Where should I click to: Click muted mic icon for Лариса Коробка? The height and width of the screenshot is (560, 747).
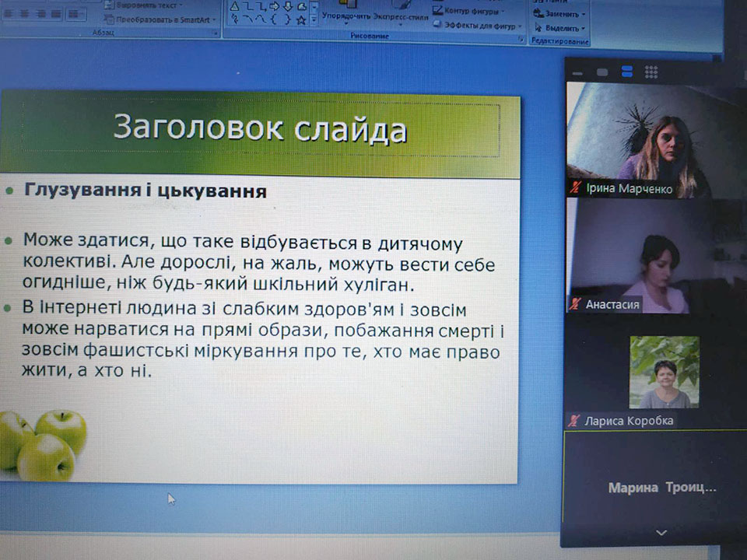[x=574, y=420]
